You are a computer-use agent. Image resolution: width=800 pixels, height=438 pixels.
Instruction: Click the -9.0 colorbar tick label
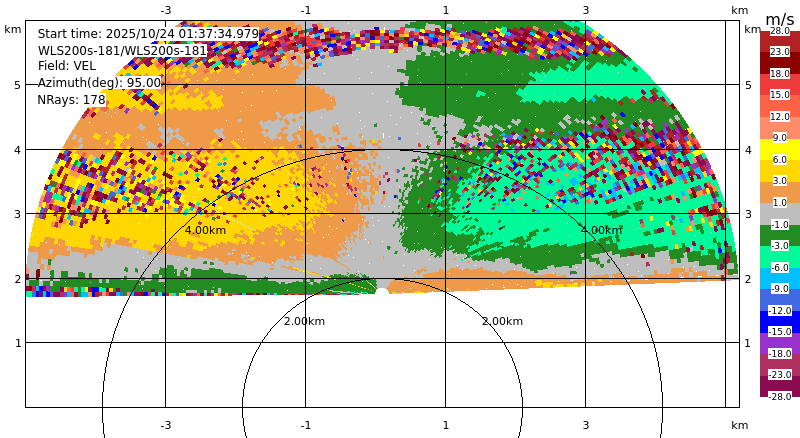pyautogui.click(x=780, y=288)
